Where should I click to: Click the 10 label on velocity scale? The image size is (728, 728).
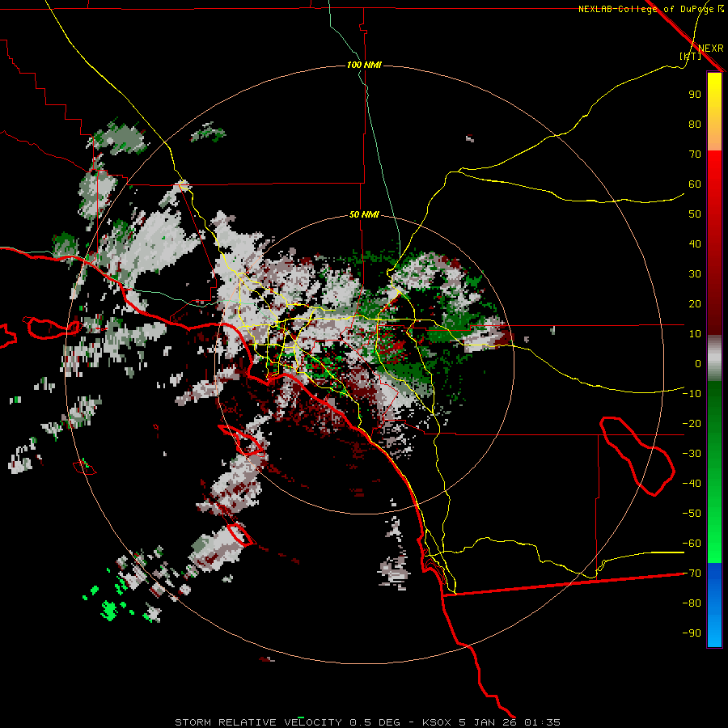(695, 334)
